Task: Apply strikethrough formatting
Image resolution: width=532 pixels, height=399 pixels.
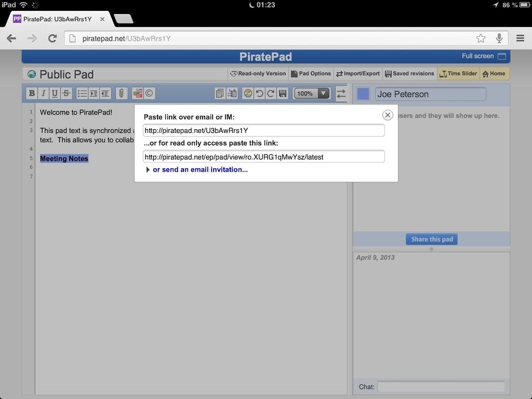Action: [x=66, y=93]
